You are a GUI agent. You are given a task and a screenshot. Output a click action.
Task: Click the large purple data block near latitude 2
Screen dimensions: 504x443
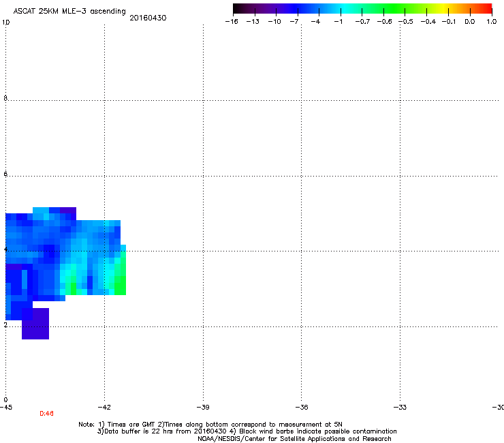(x=35, y=324)
